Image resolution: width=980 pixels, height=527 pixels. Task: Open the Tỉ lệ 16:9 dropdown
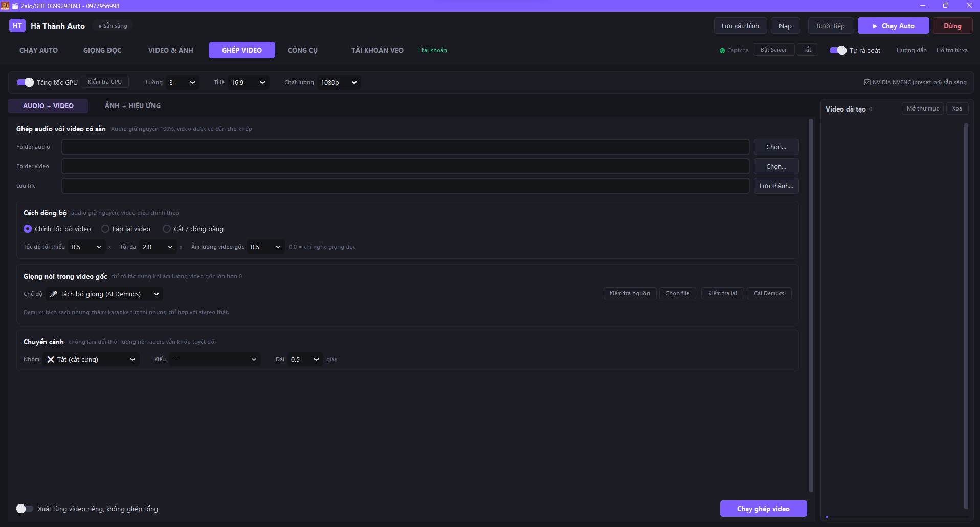[x=249, y=82]
